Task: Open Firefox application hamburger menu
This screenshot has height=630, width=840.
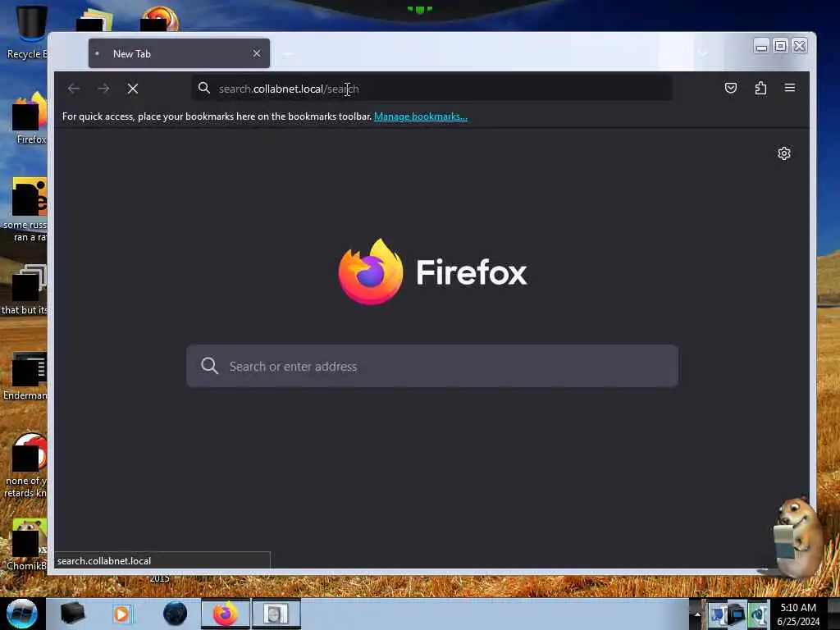Action: pyautogui.click(x=790, y=88)
